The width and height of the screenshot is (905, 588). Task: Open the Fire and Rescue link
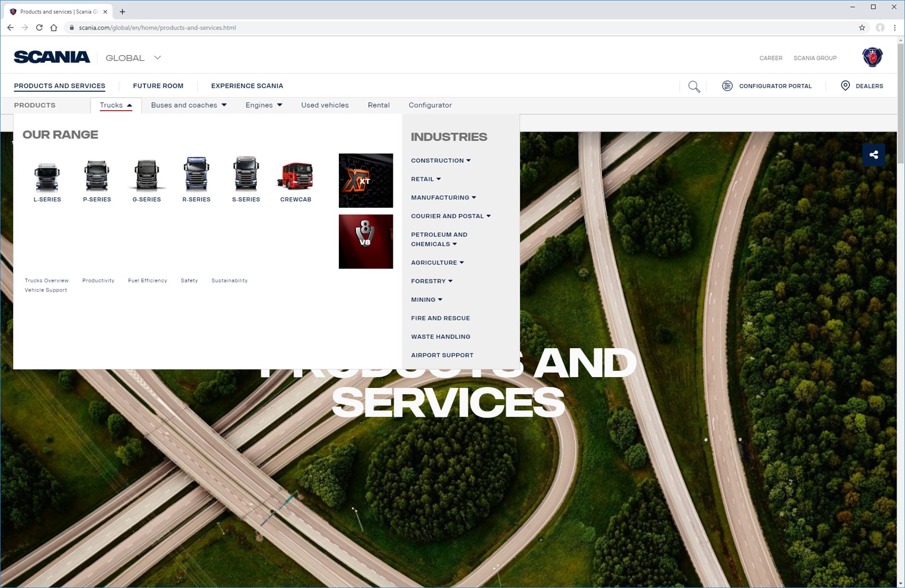coord(441,318)
